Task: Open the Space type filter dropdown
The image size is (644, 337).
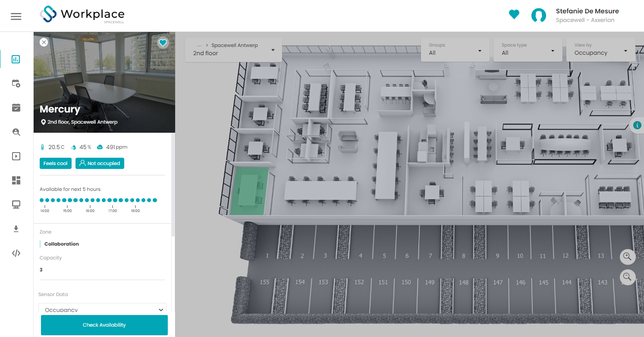Action: 528,50
